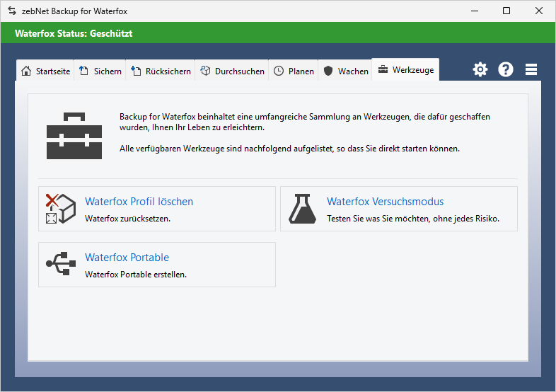
Task: Click the zebNet app icon in title bar
Action: pos(11,11)
